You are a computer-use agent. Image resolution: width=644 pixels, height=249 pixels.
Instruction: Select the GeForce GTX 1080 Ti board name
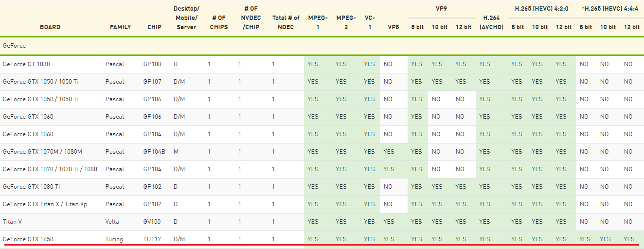click(32, 187)
